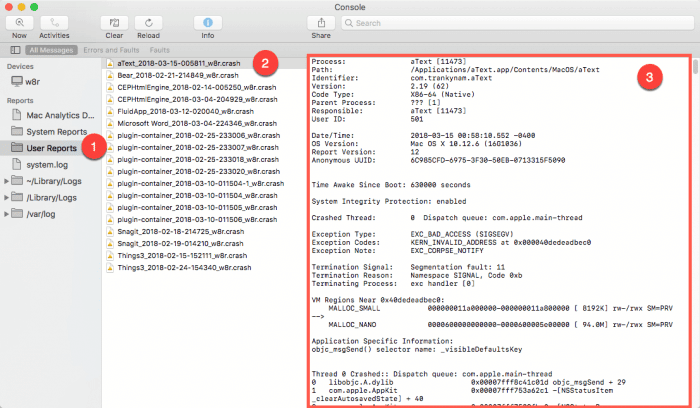Select User Reports in sidebar
This screenshot has width=700, height=408.
click(51, 148)
